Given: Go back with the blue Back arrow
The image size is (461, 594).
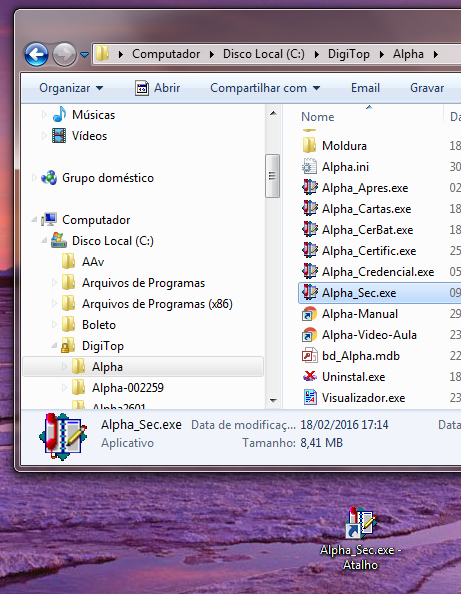Looking at the screenshot, I should tap(36, 55).
